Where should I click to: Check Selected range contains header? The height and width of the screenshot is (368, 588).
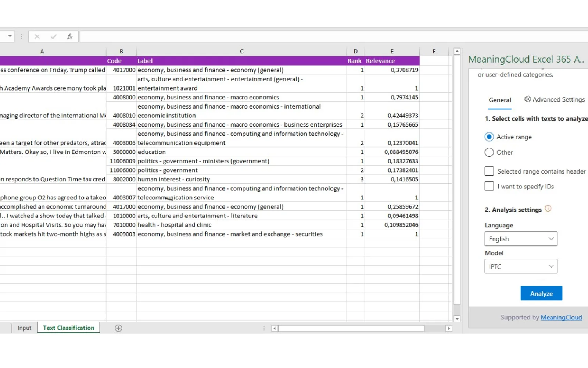(x=489, y=171)
